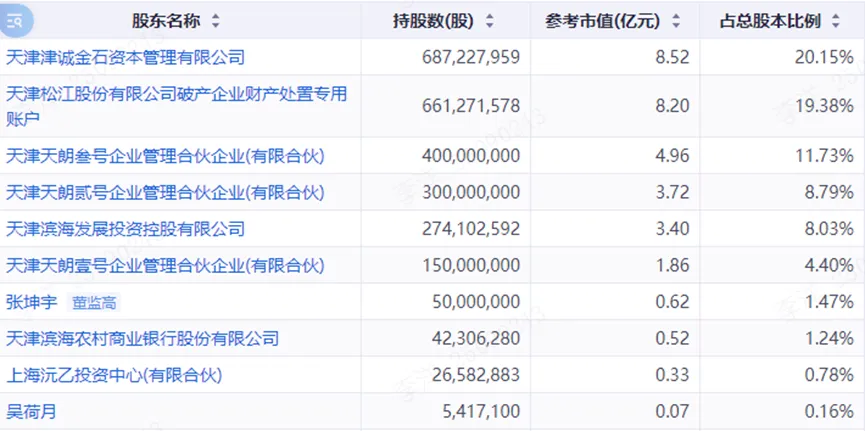Open shareholder 吴荷月 link
The image size is (865, 431).
pos(31,411)
